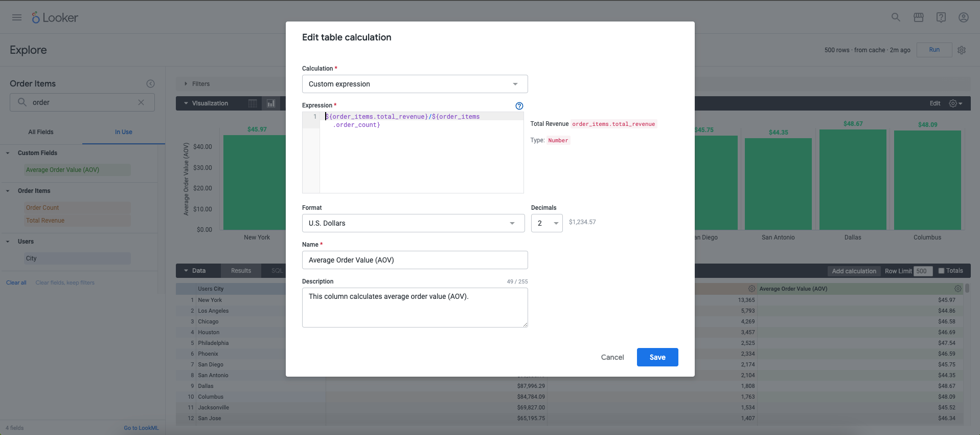This screenshot has width=980, height=435.
Task: Open the visualization settings gear
Action: 955,103
